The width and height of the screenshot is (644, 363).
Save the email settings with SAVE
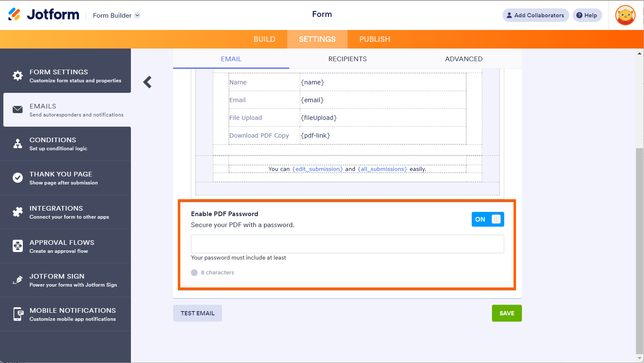coord(506,313)
